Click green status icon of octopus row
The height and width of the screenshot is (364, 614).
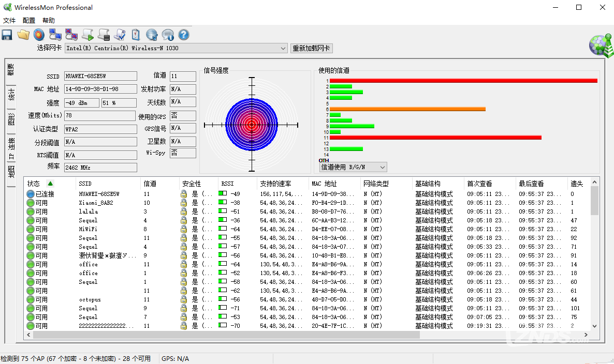tap(30, 299)
